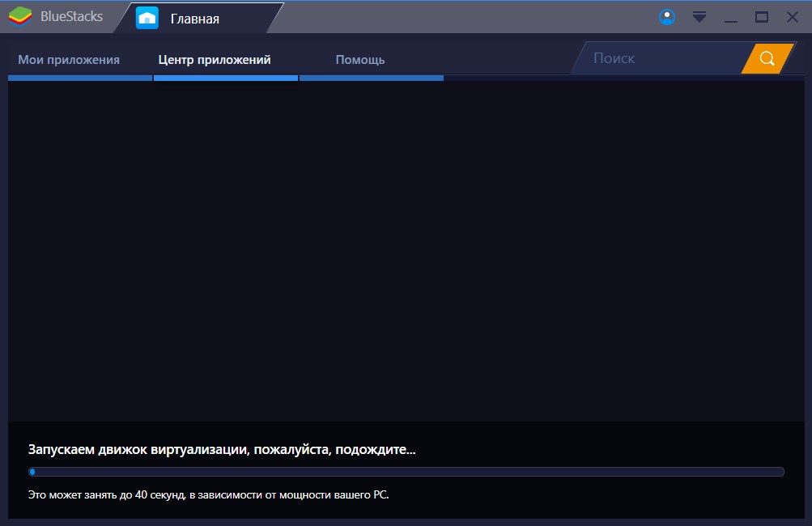
Task: Click the engine loading progress bar
Action: click(406, 472)
